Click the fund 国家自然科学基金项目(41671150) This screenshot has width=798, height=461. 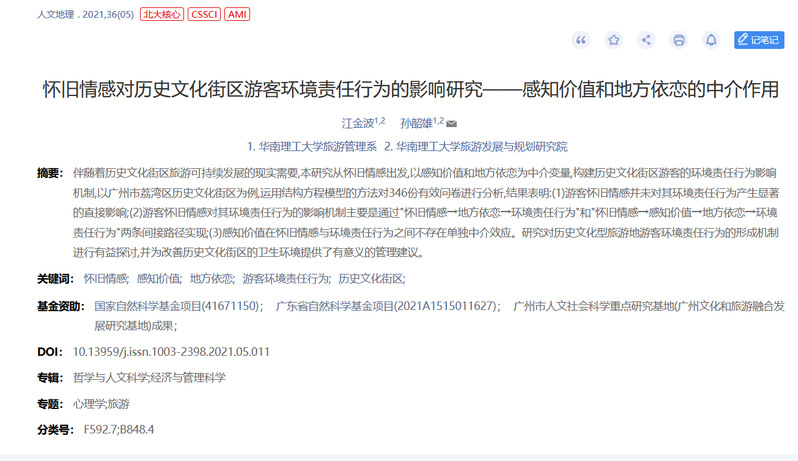coord(178,306)
